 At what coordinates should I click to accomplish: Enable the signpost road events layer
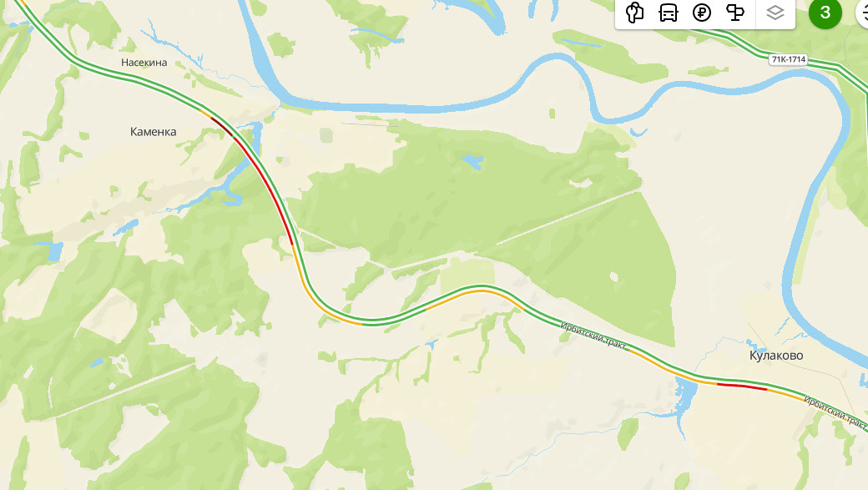[735, 13]
